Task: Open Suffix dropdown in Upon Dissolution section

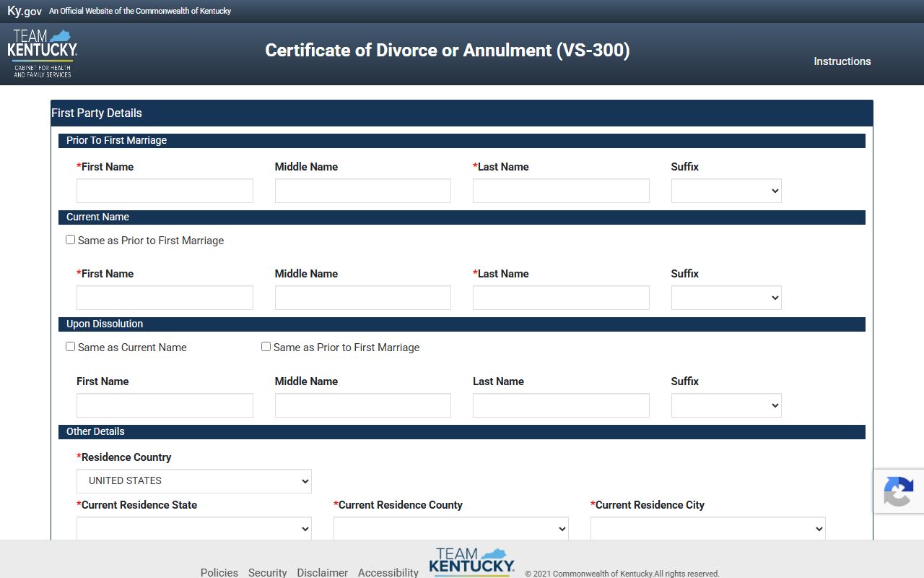Action: click(x=726, y=405)
